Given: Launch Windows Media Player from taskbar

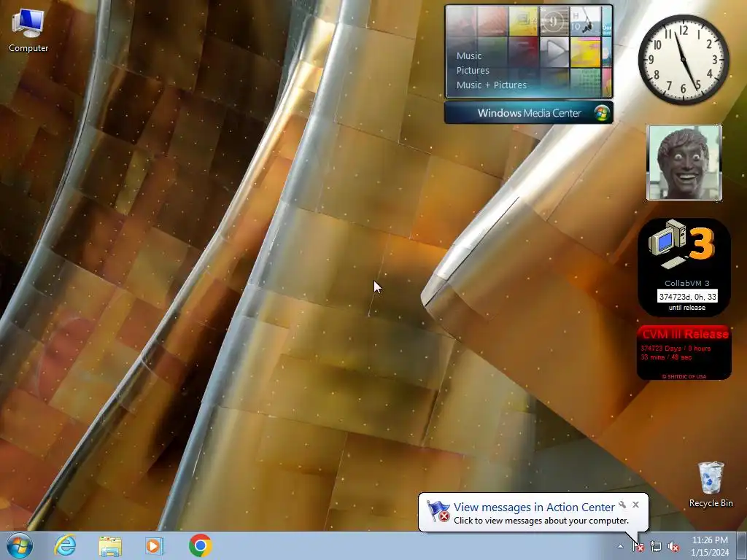Looking at the screenshot, I should (154, 545).
